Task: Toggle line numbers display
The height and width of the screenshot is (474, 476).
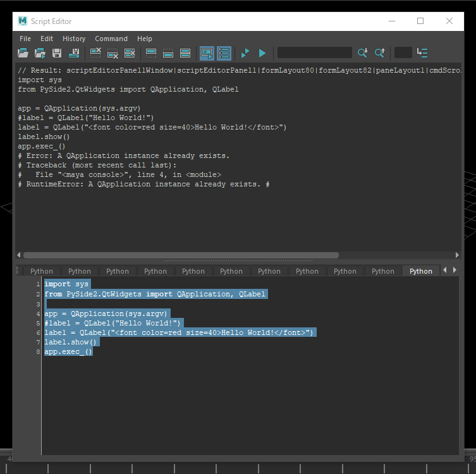Action: 224,53
